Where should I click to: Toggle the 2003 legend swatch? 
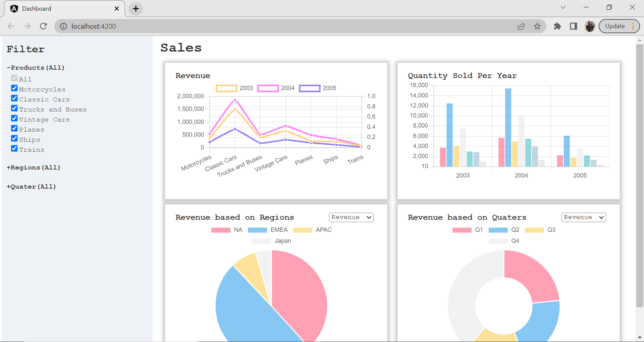[x=226, y=88]
